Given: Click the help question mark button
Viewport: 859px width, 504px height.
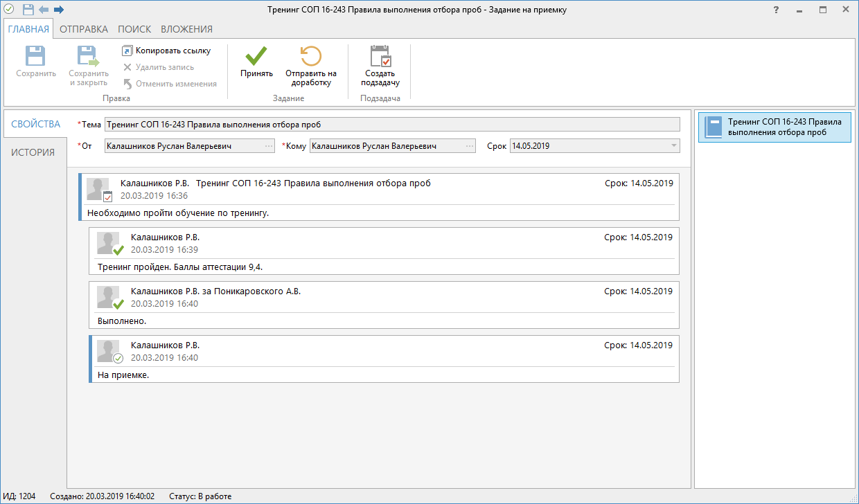Looking at the screenshot, I should (776, 10).
